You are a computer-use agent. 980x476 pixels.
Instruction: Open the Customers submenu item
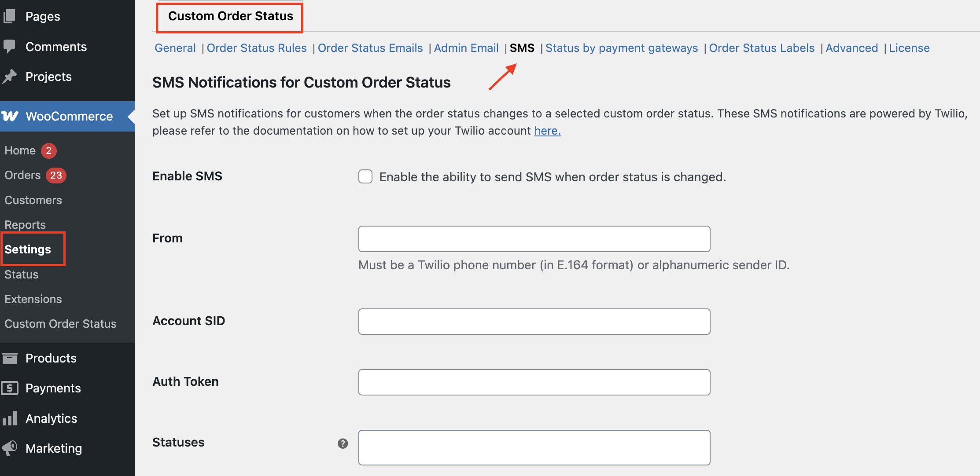[x=33, y=200]
